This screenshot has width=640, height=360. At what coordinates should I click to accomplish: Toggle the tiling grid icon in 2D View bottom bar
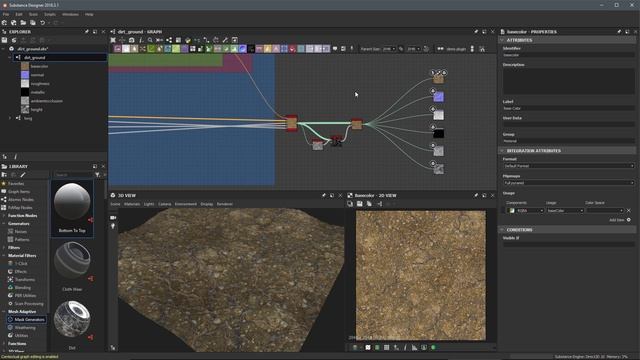point(387,347)
